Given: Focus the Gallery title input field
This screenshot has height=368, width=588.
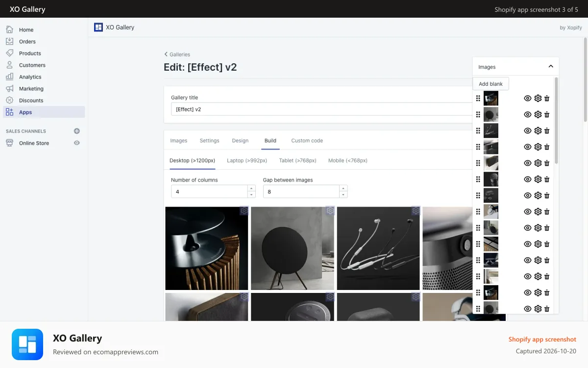Looking at the screenshot, I should 322,109.
